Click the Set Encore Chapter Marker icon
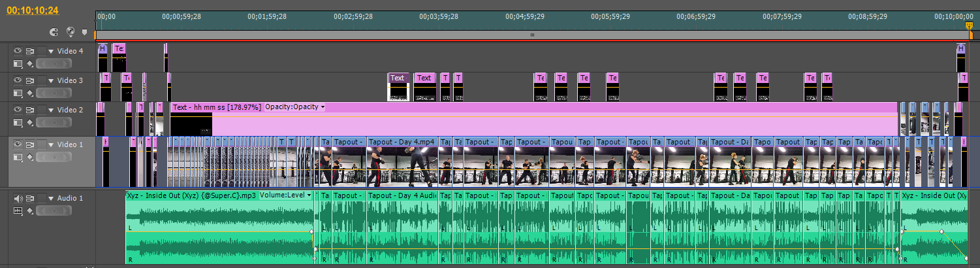The height and width of the screenshot is (268, 980). click(x=71, y=31)
